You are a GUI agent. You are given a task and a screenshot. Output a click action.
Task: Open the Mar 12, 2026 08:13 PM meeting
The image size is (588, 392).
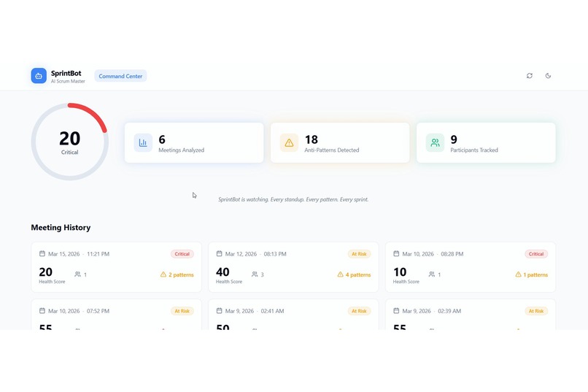click(293, 267)
